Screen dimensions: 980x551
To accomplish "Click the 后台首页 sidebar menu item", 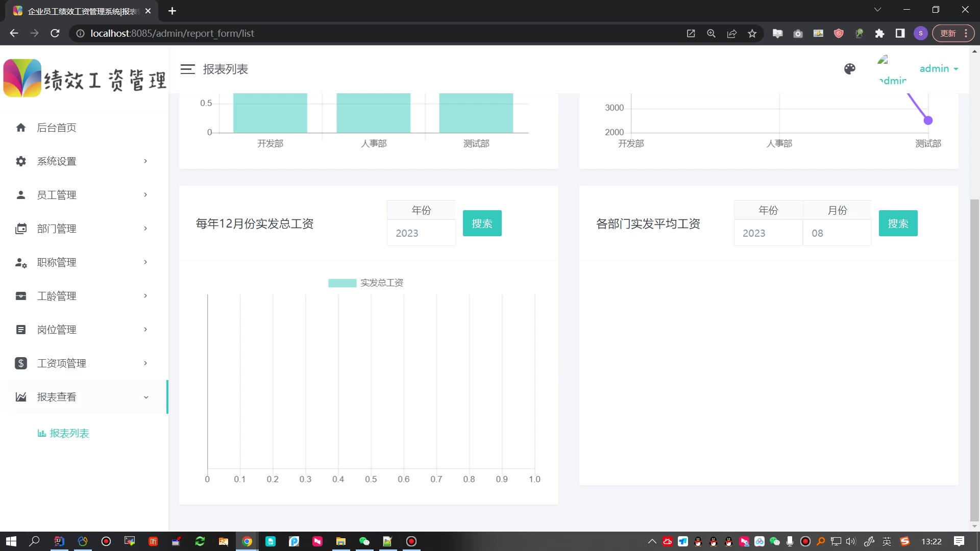I will point(57,127).
